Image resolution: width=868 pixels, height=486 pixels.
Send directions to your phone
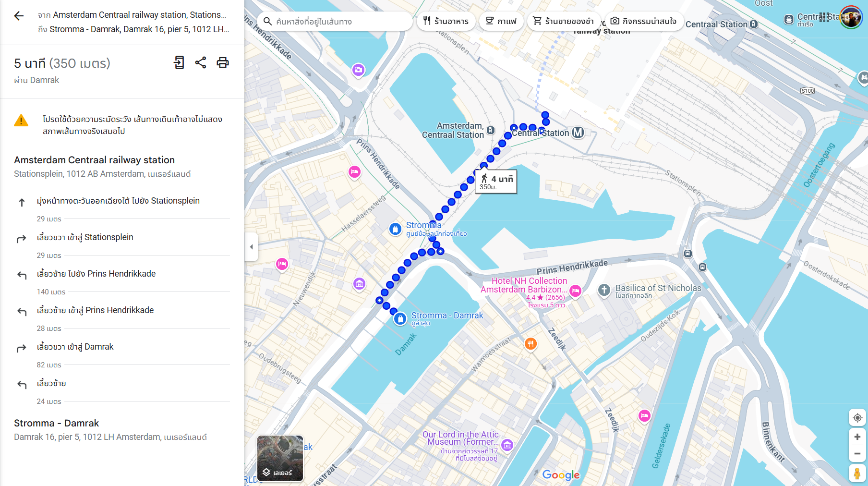pyautogui.click(x=179, y=62)
